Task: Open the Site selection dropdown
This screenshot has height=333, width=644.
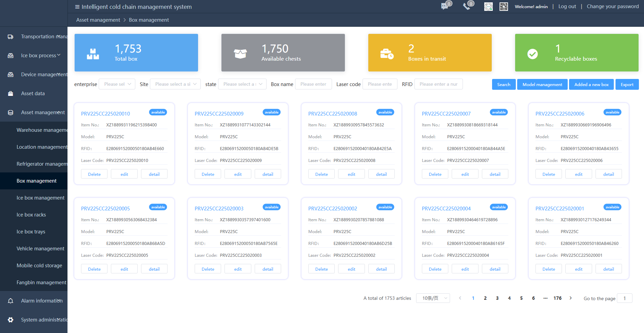Action: point(175,84)
